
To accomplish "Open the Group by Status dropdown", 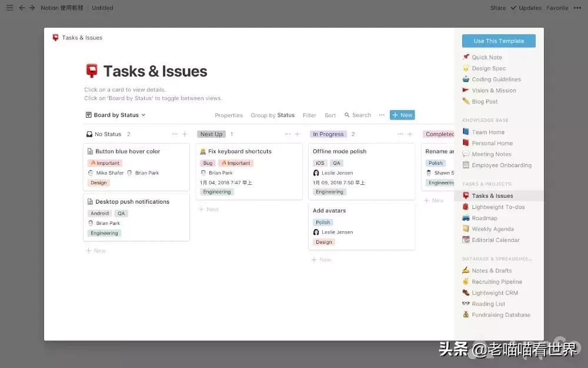I will [x=273, y=115].
